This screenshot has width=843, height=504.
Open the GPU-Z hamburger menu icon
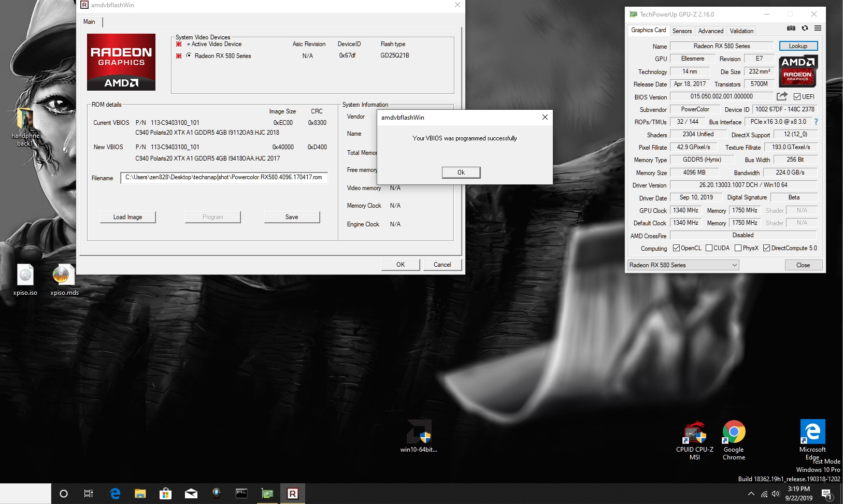pyautogui.click(x=818, y=28)
